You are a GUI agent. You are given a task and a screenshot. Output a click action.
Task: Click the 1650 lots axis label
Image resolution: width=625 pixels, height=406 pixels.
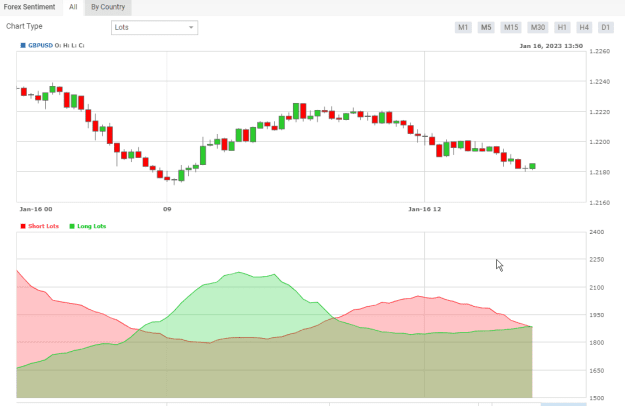[597, 371]
